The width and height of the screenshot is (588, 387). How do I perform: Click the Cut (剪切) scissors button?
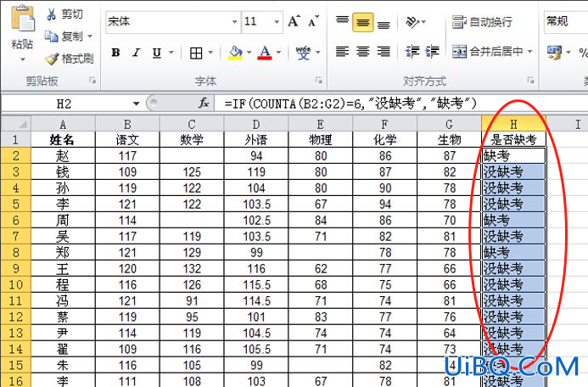tap(64, 14)
